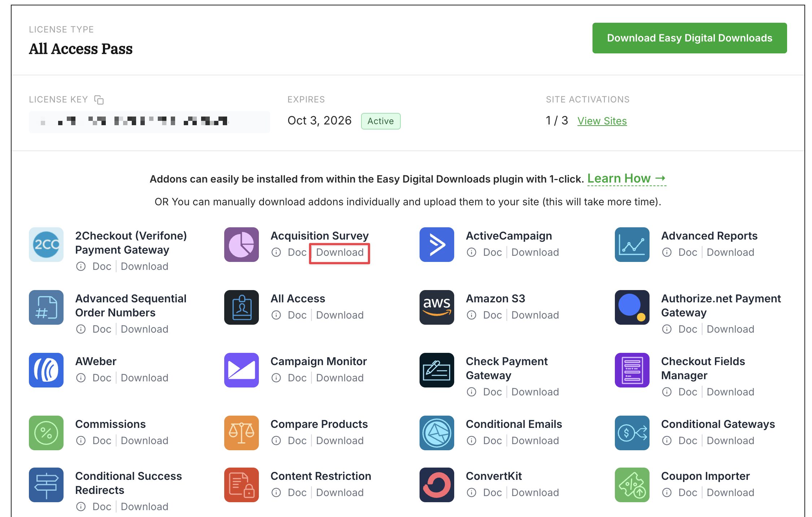
Task: Download the Coupon Importer addon
Action: pyautogui.click(x=730, y=492)
